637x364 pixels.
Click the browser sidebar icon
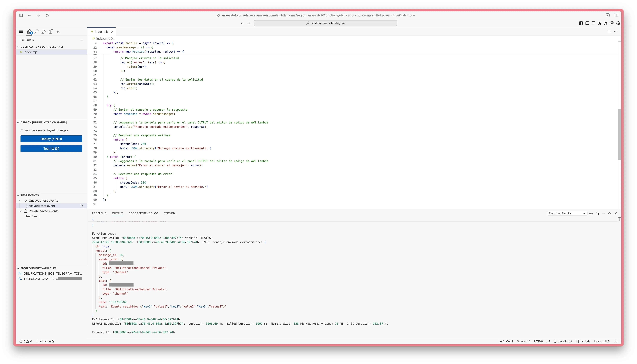(x=21, y=15)
